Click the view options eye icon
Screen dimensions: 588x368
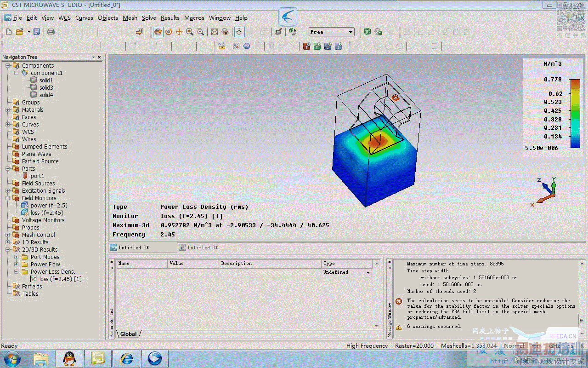(225, 32)
